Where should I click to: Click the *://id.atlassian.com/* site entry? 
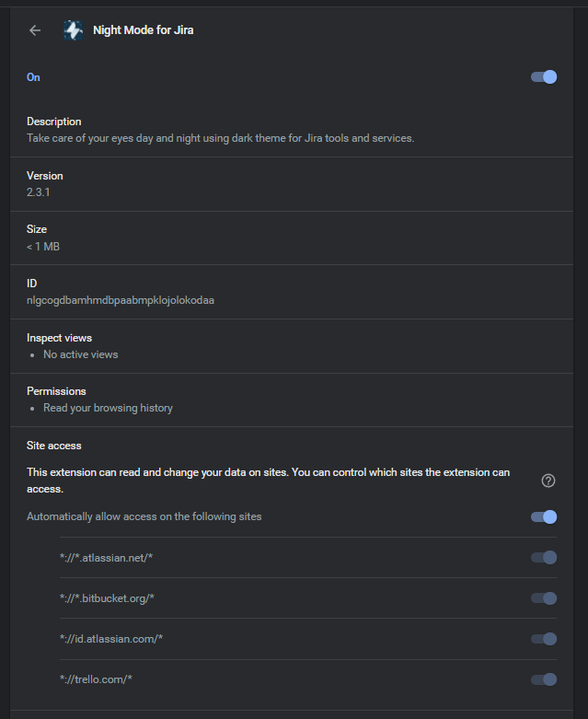pyautogui.click(x=111, y=639)
